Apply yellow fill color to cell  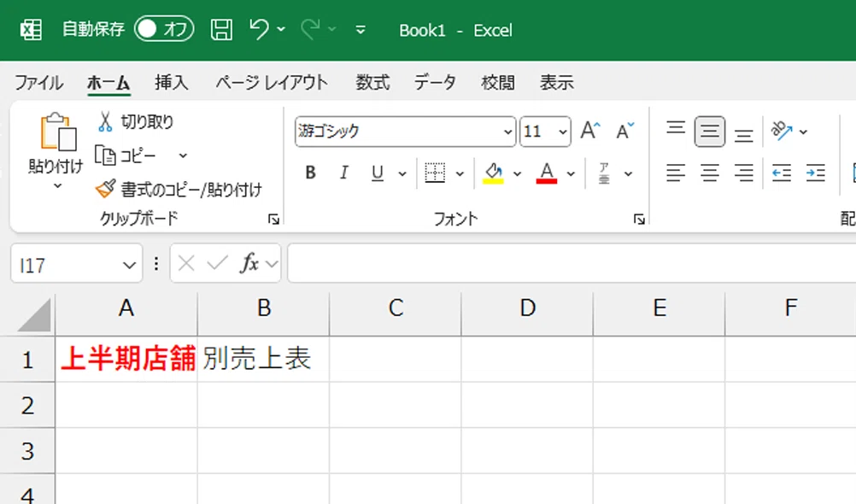tap(493, 173)
